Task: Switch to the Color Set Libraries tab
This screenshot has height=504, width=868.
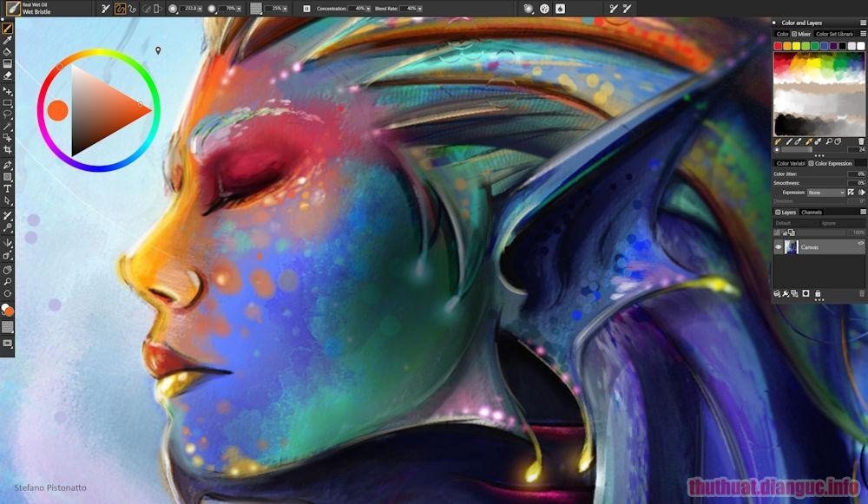Action: point(834,34)
